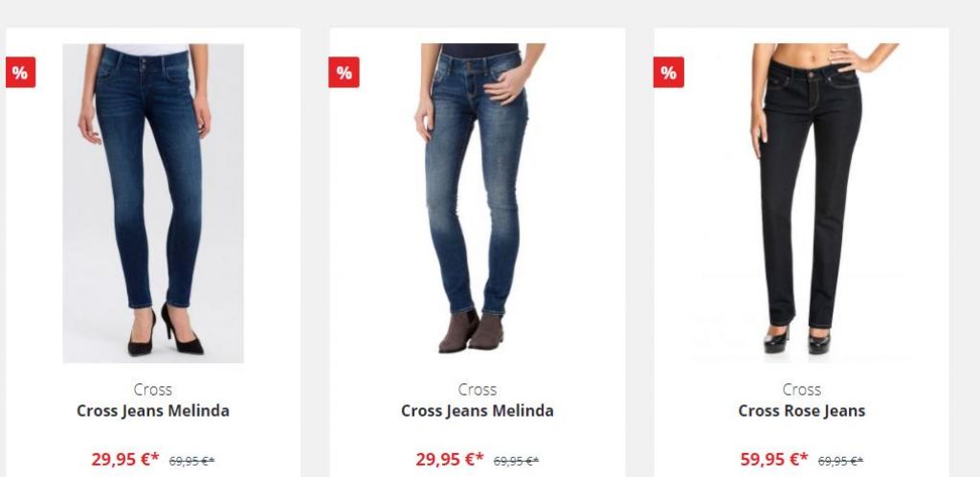Click the struck-through 69,95 € on first card
The image size is (980, 477).
(191, 462)
